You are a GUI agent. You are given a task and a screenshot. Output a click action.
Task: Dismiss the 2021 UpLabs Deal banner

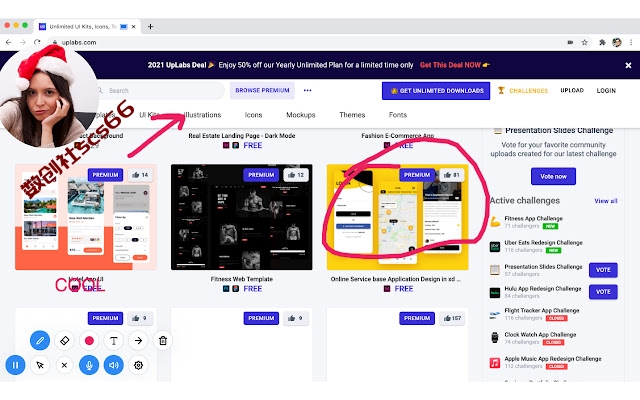(x=628, y=65)
